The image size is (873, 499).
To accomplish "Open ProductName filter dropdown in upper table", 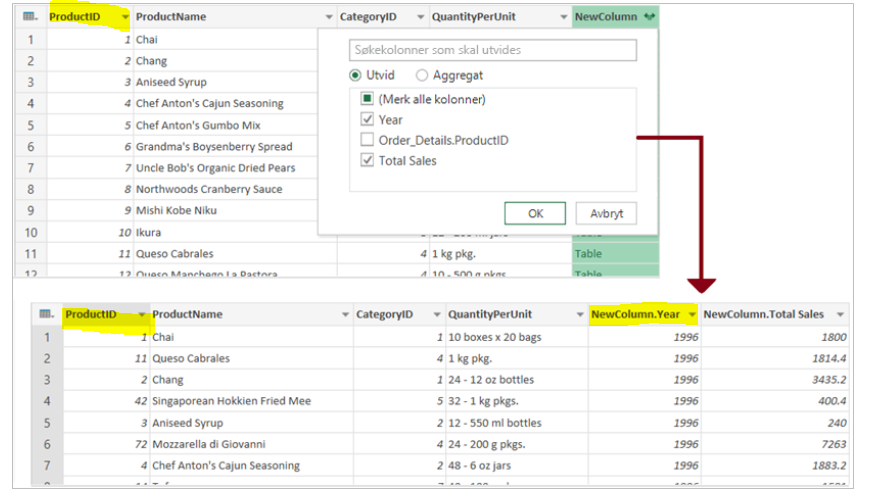I will pyautogui.click(x=329, y=17).
